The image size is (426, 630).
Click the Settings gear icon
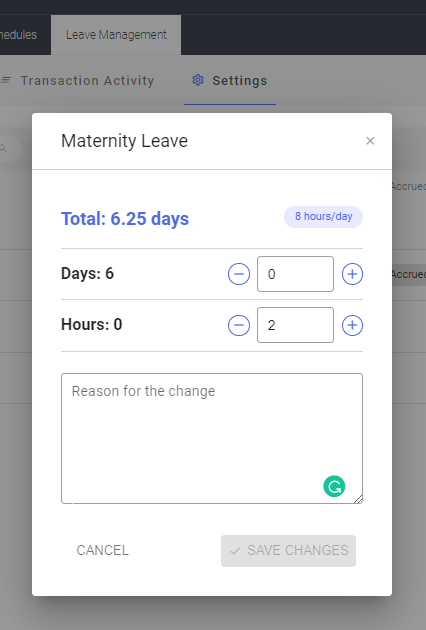point(198,80)
